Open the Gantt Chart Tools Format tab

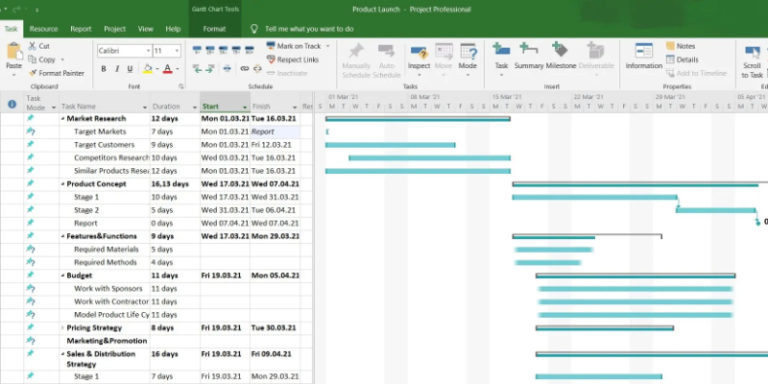[215, 29]
